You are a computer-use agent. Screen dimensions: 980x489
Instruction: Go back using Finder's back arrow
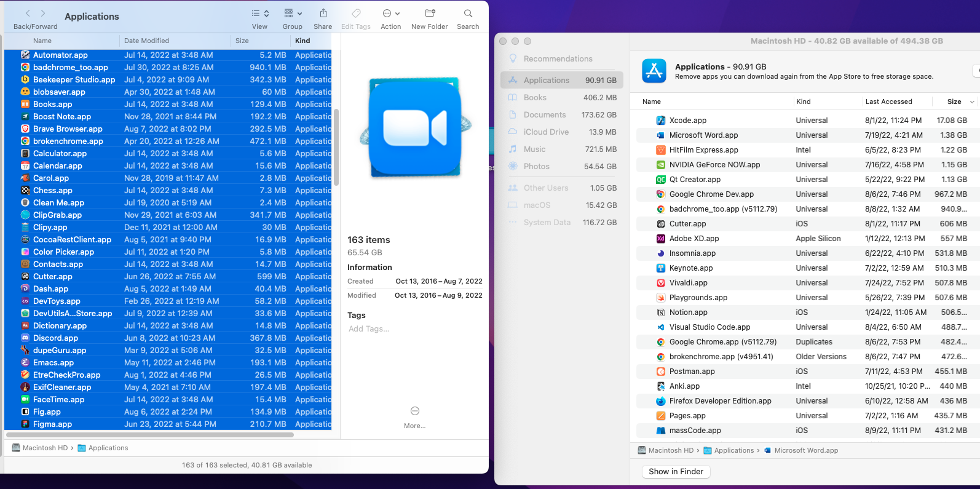pyautogui.click(x=28, y=13)
